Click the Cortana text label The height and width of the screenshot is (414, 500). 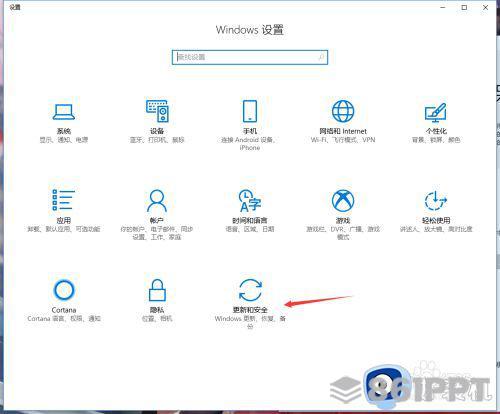64,310
